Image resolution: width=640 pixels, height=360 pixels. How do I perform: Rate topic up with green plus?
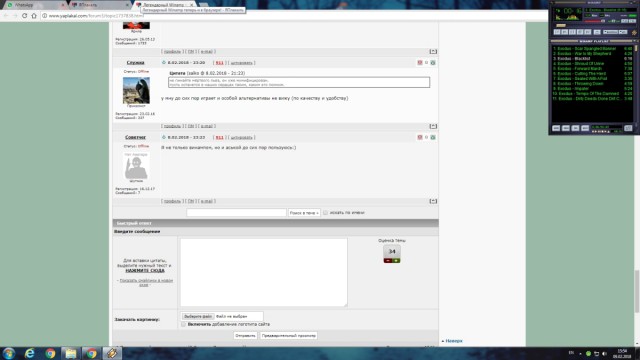click(396, 260)
